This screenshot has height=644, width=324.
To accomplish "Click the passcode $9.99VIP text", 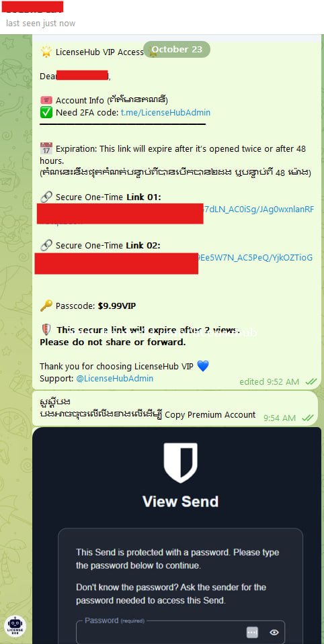I will (117, 306).
